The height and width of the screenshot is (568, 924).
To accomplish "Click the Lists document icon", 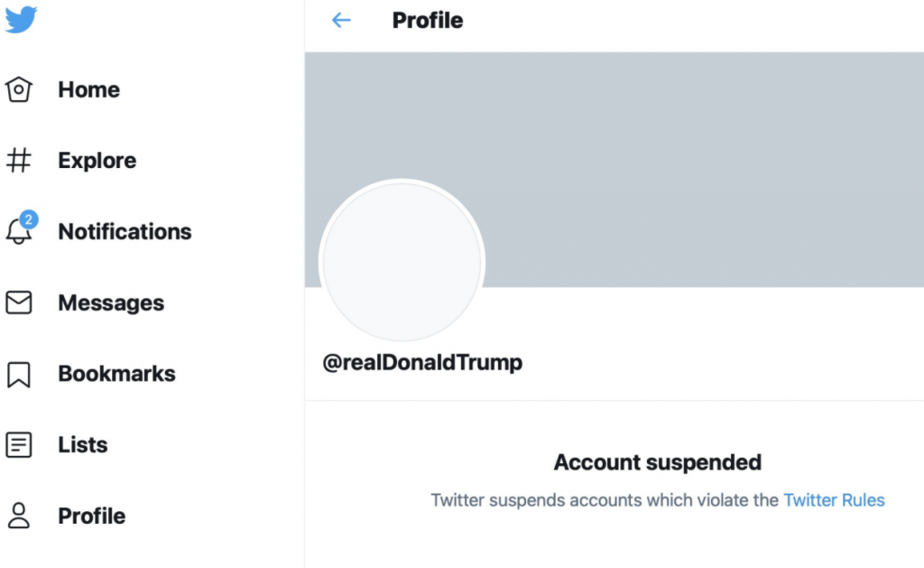I will coord(19,444).
